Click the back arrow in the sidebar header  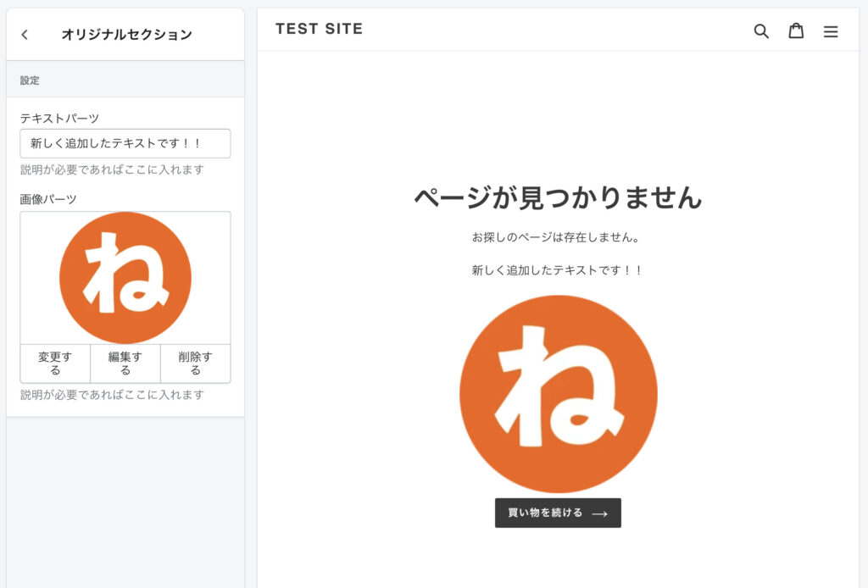pos(25,35)
